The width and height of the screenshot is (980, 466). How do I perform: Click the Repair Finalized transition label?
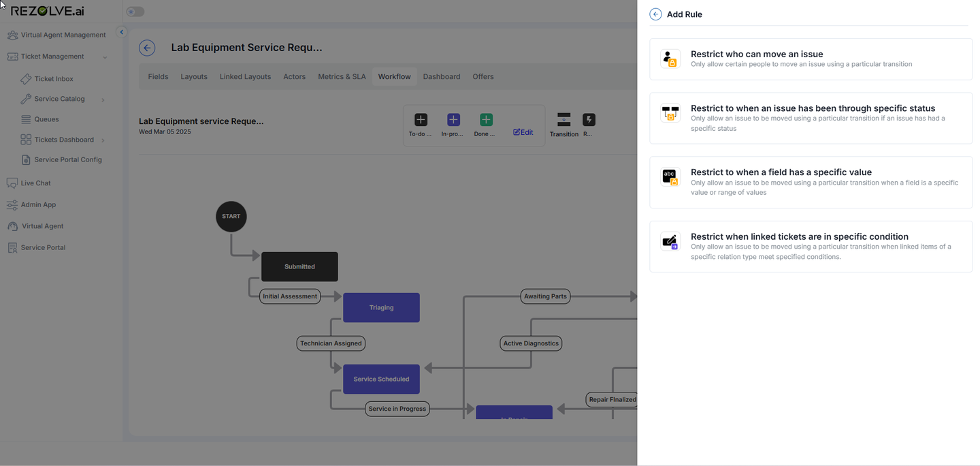pos(612,400)
